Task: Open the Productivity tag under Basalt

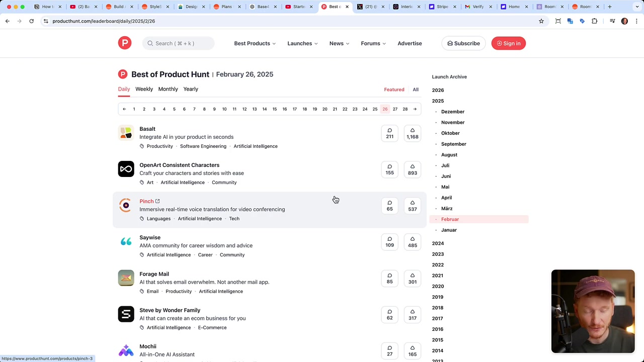Action: click(x=159, y=146)
